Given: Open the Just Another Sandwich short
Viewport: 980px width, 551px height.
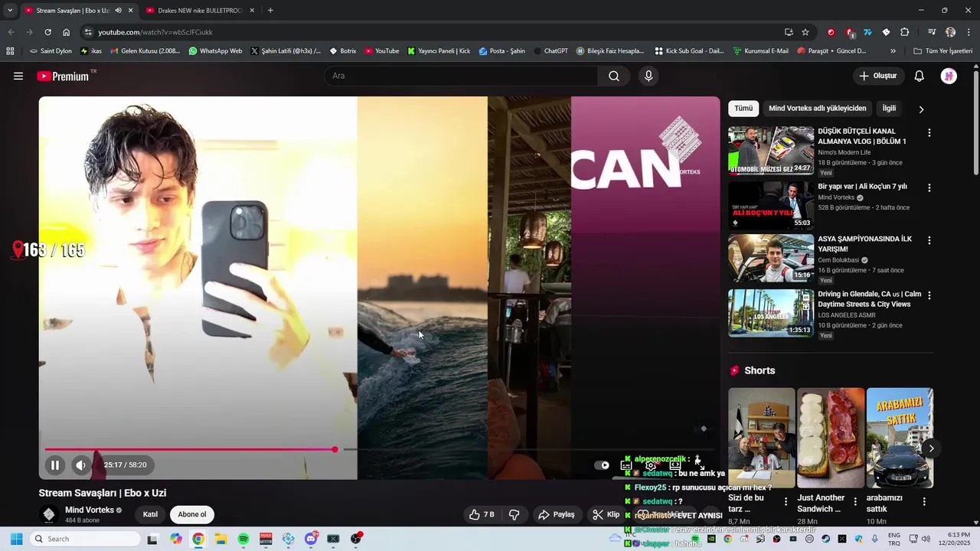Looking at the screenshot, I should [831, 438].
